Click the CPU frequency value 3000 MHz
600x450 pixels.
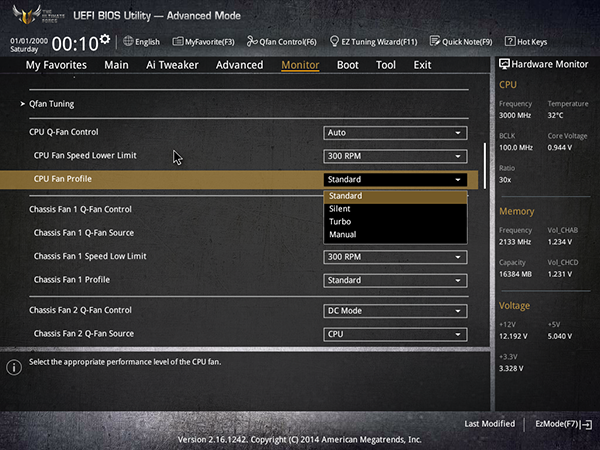tap(515, 115)
